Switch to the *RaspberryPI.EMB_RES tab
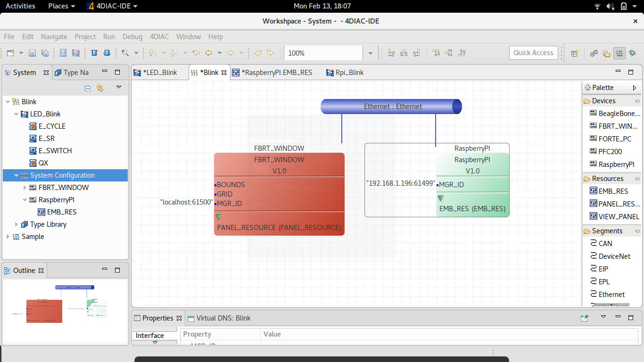Viewport: 644px width, 362px height. click(x=272, y=73)
